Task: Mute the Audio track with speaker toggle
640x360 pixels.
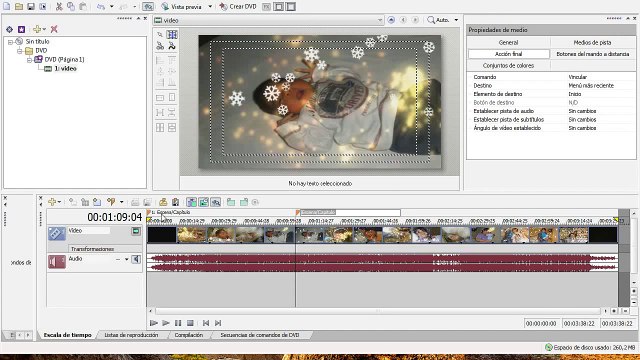Action: (136, 259)
